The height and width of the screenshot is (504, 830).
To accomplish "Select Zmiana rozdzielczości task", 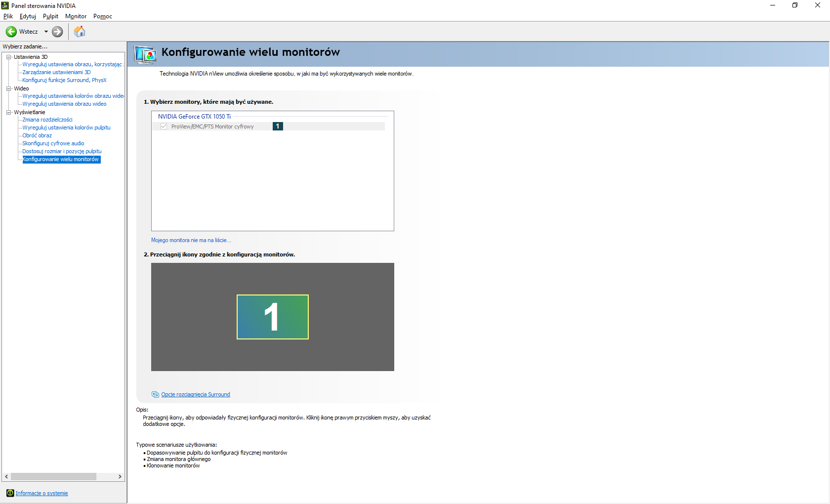I will point(47,120).
